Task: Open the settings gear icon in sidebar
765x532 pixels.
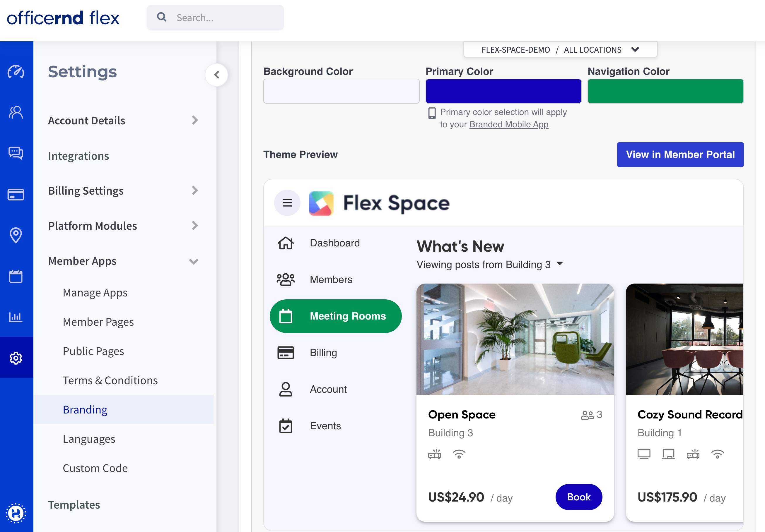Action: [16, 358]
